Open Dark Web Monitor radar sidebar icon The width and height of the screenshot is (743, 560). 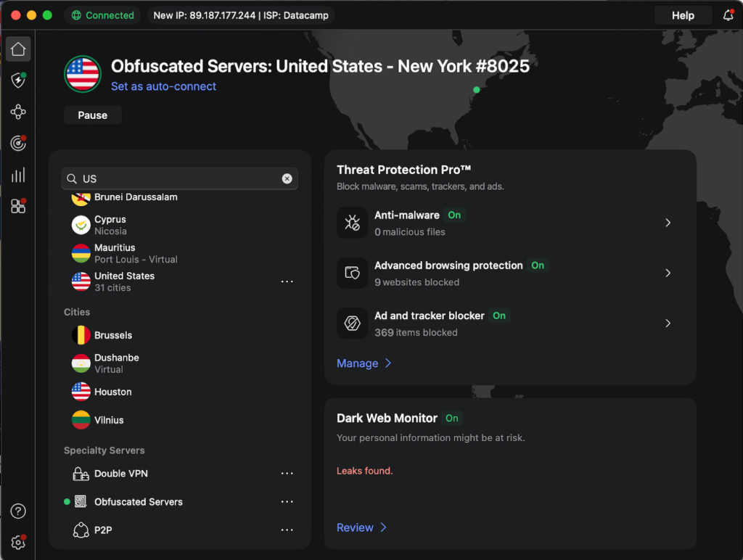coord(18,143)
